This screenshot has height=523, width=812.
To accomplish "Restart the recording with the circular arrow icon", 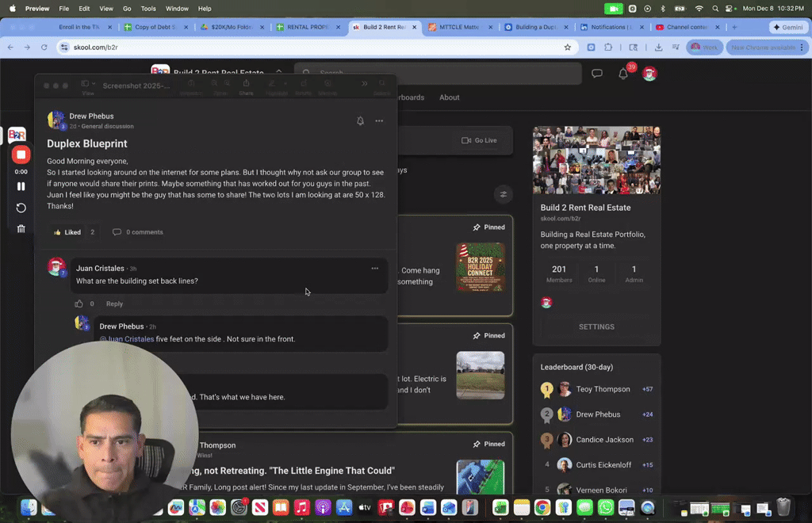I will tap(21, 208).
